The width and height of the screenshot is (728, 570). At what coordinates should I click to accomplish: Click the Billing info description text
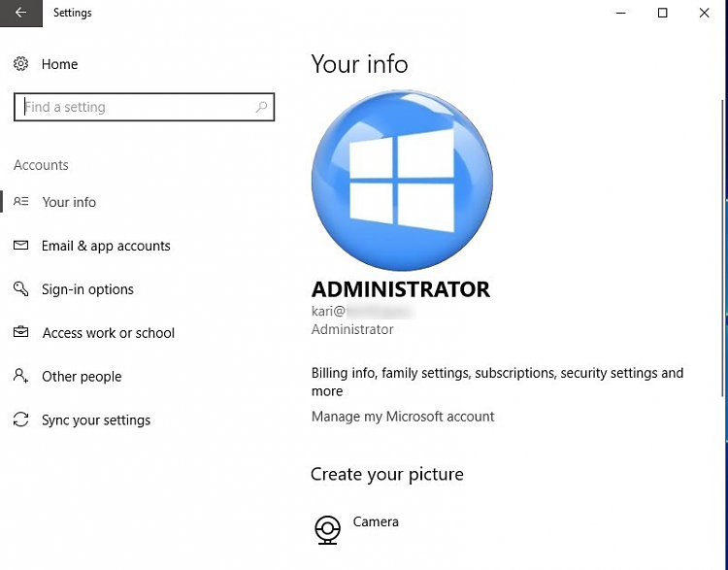497,382
